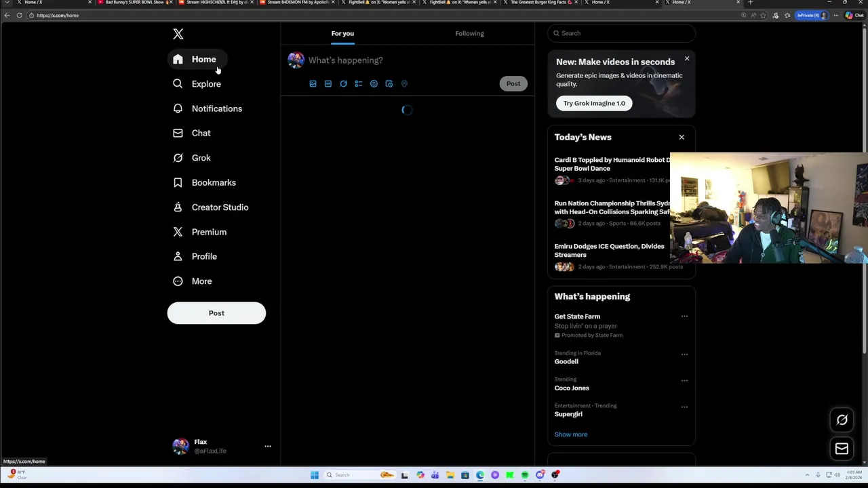Viewport: 868px width, 488px height.
Task: Open Spotify from the taskbar
Action: (x=525, y=475)
